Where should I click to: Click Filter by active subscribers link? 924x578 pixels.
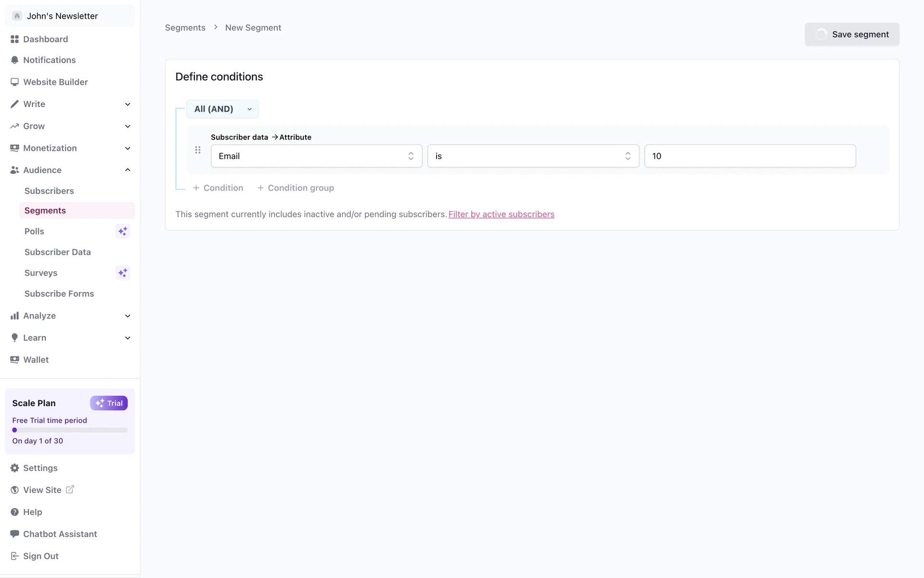(501, 214)
